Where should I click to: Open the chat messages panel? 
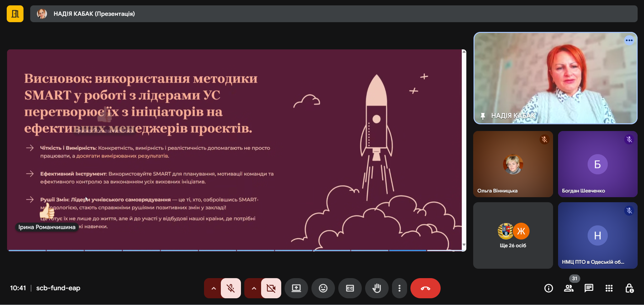tap(589, 288)
